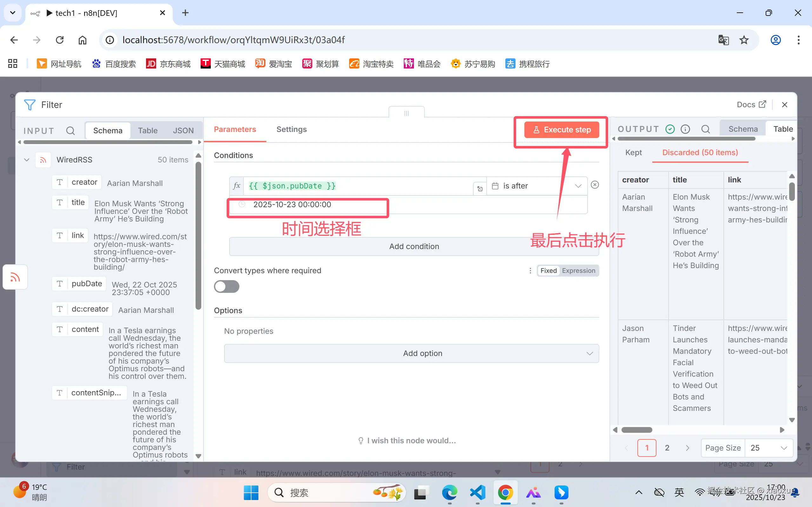
Task: Click the fx expression icon in the condition
Action: tap(236, 185)
